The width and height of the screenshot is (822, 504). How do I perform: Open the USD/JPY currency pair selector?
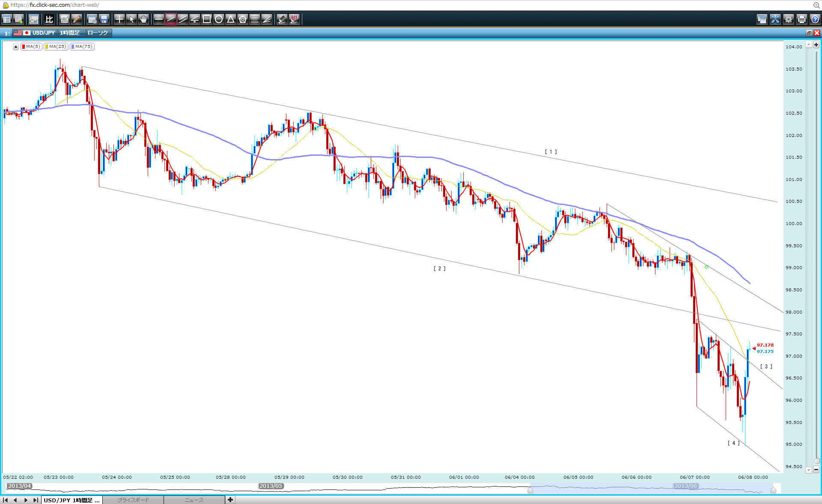43,33
